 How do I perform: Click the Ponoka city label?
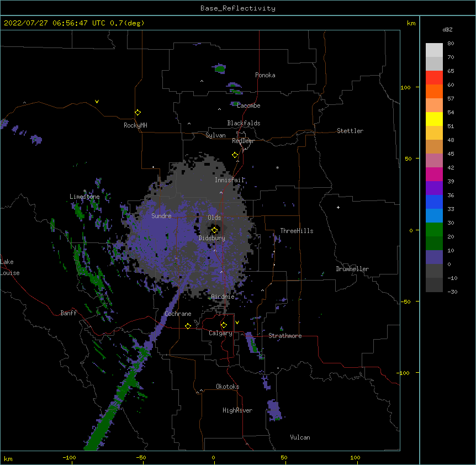[265, 75]
